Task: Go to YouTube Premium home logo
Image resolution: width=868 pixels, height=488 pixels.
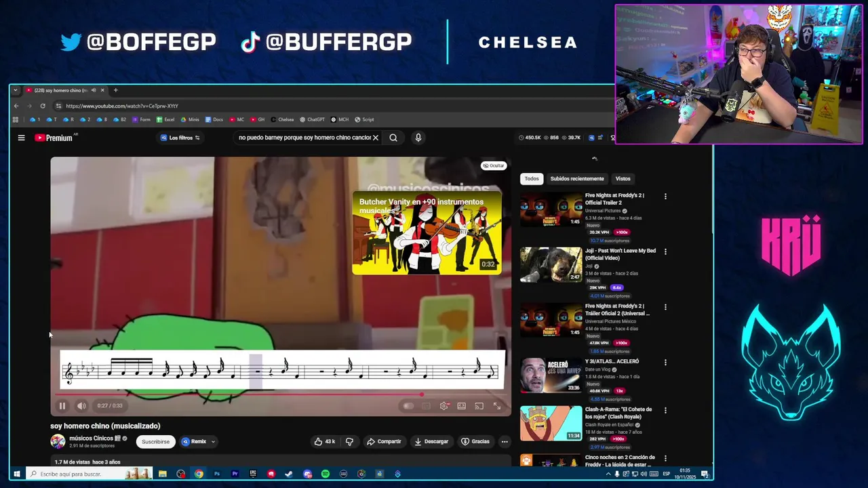Action: point(54,138)
